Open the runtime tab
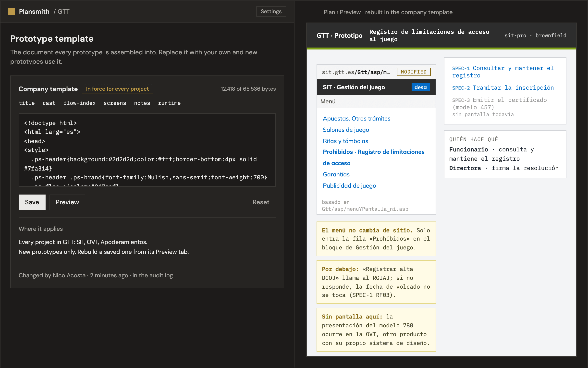Viewport: 588px width, 368px height. (x=169, y=103)
